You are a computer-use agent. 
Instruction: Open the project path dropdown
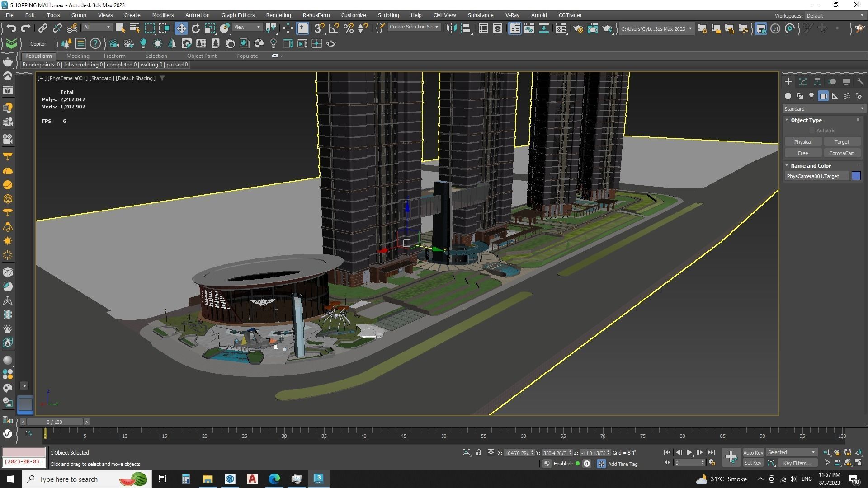point(656,28)
